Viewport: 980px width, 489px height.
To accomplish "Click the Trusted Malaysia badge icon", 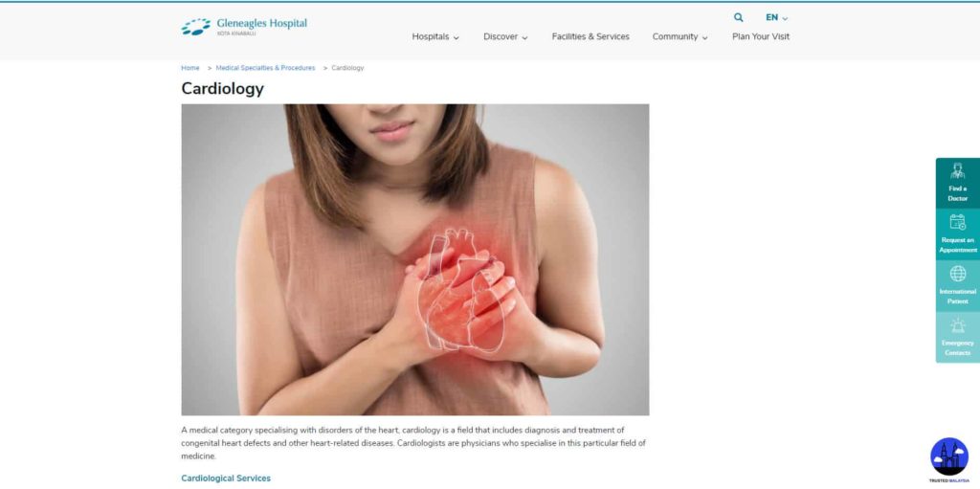I will pyautogui.click(x=948, y=457).
